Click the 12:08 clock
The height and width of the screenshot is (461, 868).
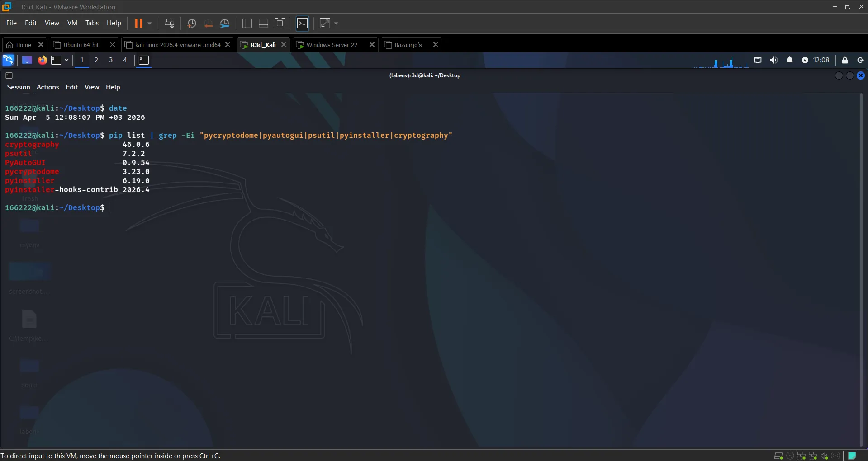821,60
